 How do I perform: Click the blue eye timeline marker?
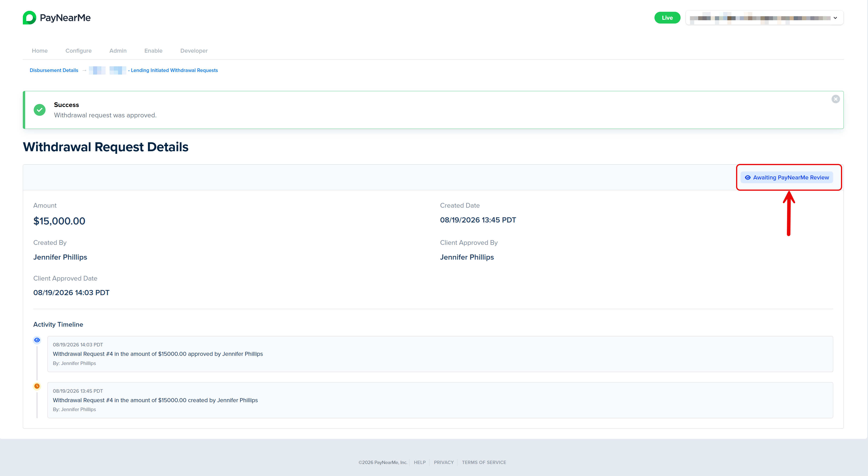click(x=37, y=340)
